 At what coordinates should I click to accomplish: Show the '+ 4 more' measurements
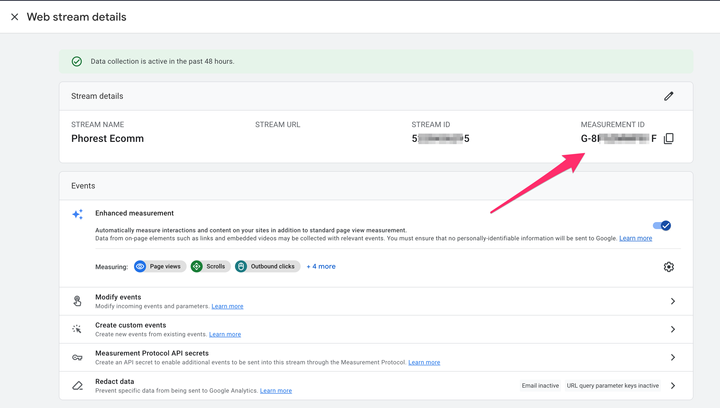tap(321, 267)
